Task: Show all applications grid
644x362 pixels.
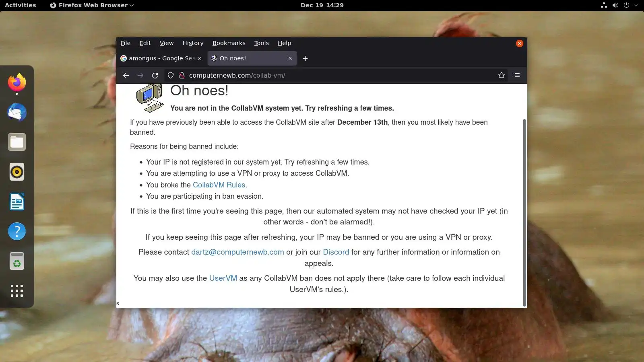Action: [x=17, y=291]
